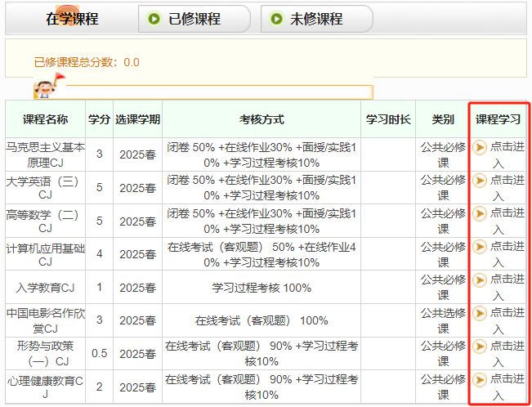
Task: Click the 选课学期 column header
Action: click(137, 119)
